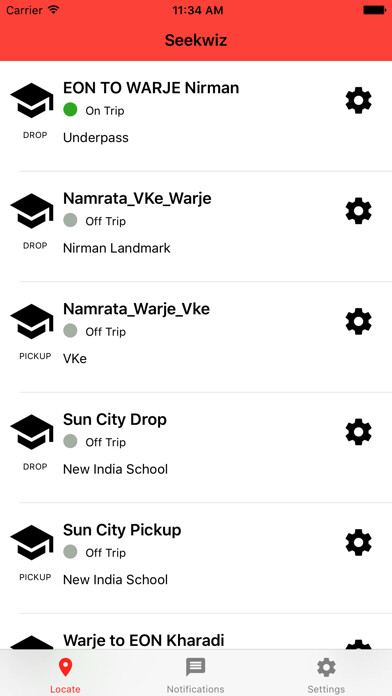Switch to the Notifications tab

pos(195,676)
